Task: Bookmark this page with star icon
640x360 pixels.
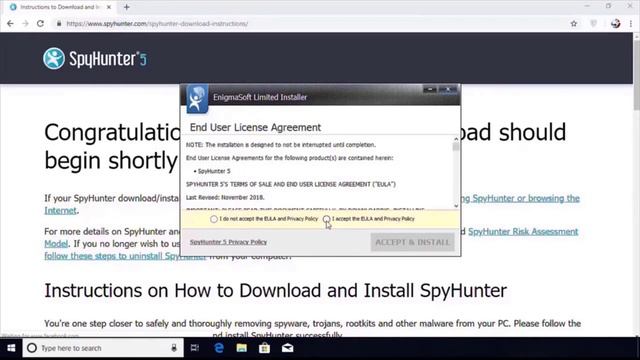Action: 573,24
